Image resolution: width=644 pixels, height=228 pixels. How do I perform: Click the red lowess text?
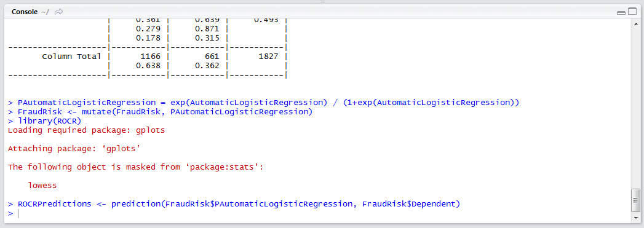point(42,185)
